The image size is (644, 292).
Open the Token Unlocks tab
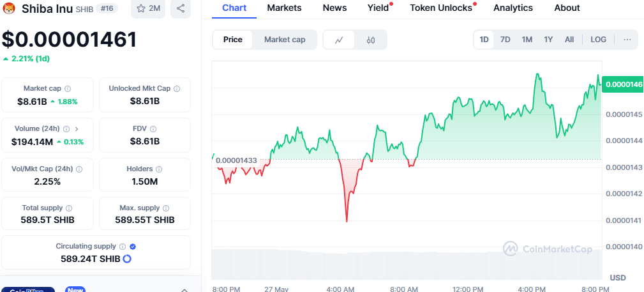pos(441,8)
